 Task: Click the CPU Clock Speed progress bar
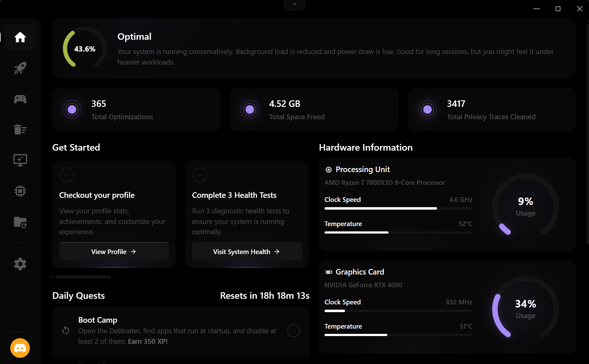pyautogui.click(x=398, y=208)
